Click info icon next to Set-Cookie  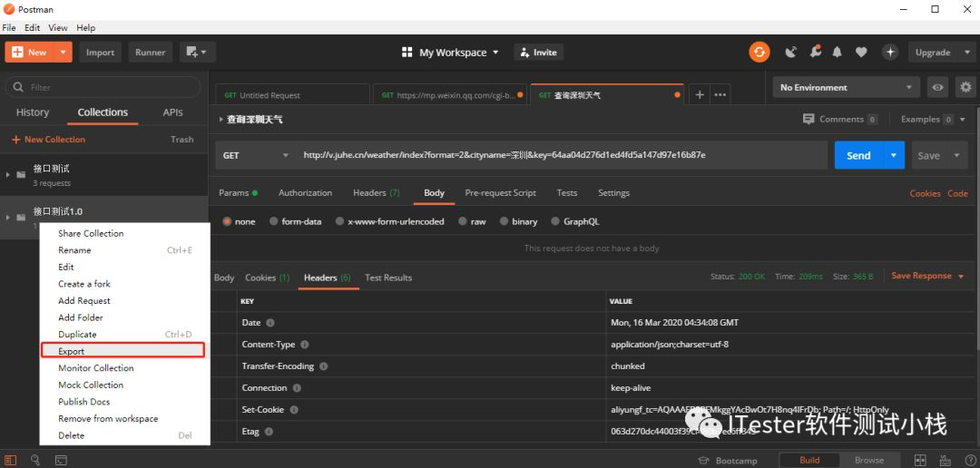coord(294,410)
